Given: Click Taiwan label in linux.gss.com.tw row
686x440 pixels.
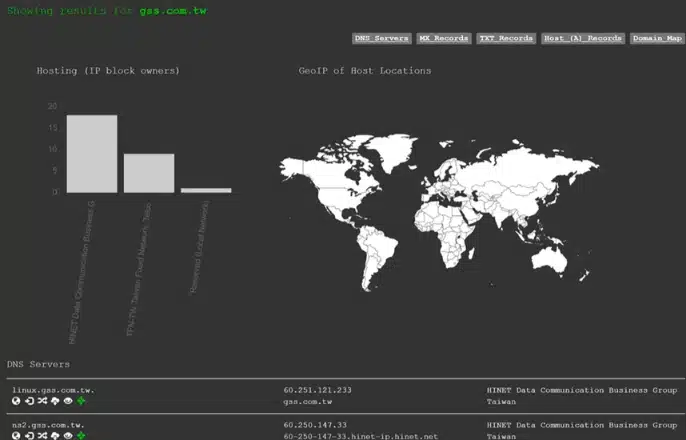Looking at the screenshot, I should click(501, 402).
